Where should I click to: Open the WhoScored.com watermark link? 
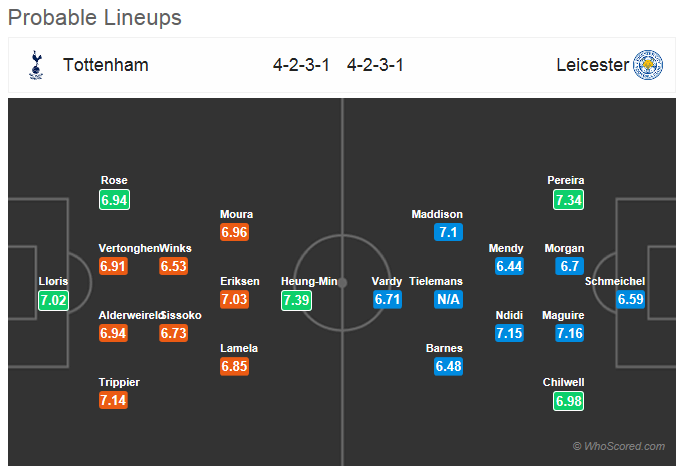619,446
